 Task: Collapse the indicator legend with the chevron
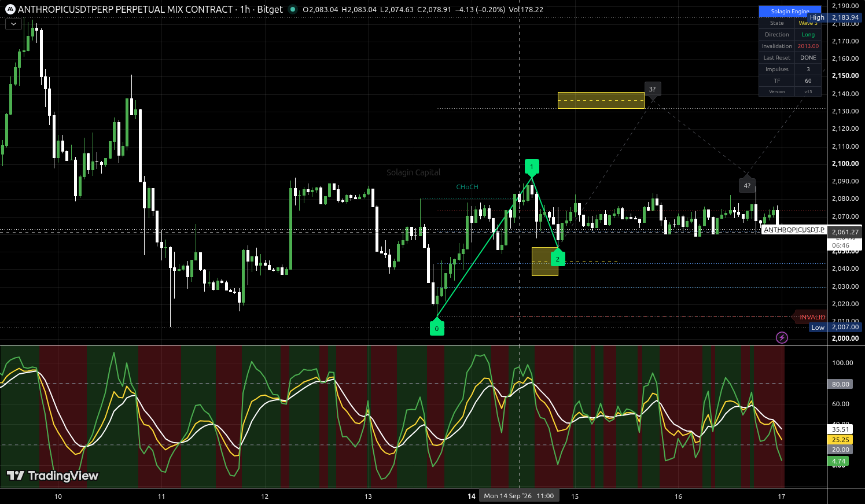coord(13,24)
